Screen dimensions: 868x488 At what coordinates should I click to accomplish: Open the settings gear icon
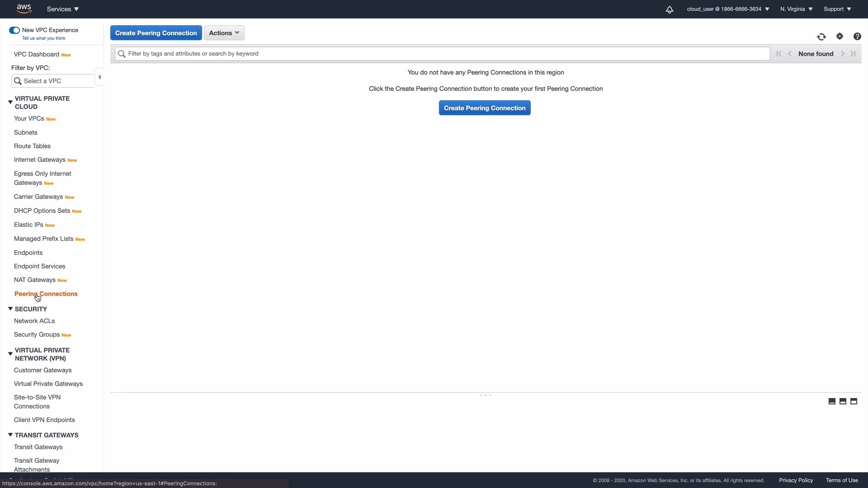coord(840,36)
